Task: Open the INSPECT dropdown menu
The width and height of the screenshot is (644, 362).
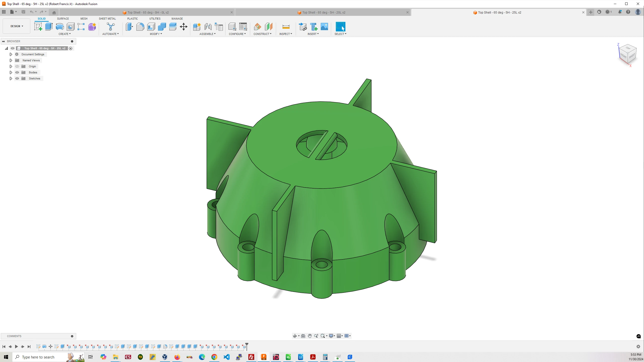Action: pos(286,34)
